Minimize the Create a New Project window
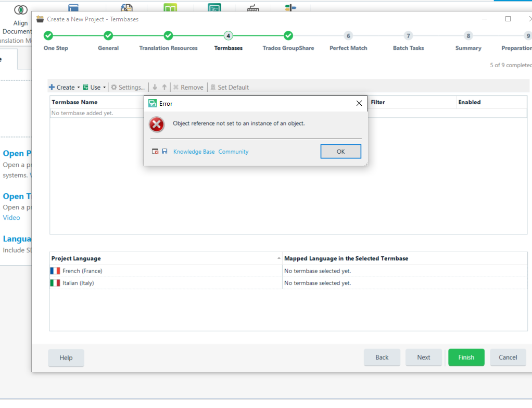532x408 pixels. coord(485,19)
